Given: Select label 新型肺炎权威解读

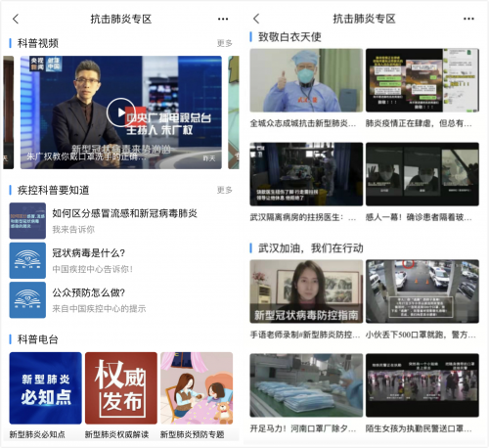Looking at the screenshot, I should [x=116, y=434].
